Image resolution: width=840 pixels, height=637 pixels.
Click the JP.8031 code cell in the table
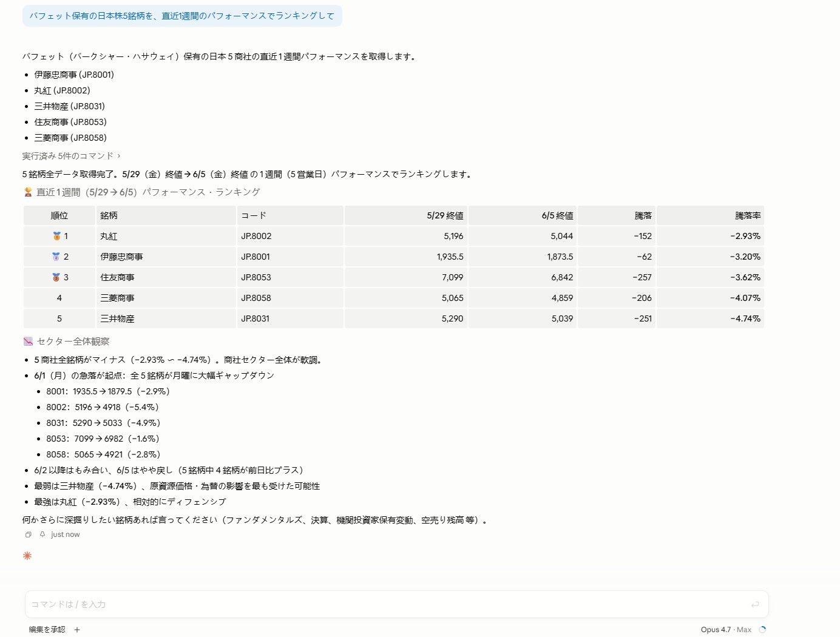[290, 318]
